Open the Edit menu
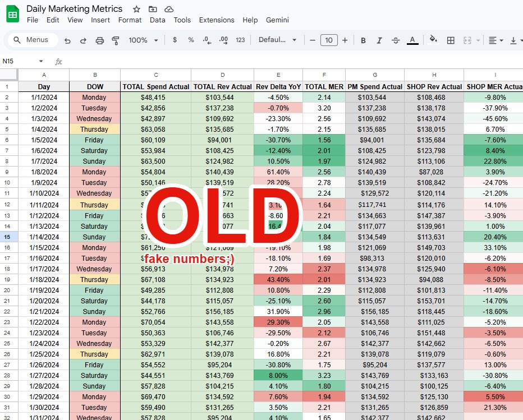This screenshot has width=523, height=420. click(53, 20)
